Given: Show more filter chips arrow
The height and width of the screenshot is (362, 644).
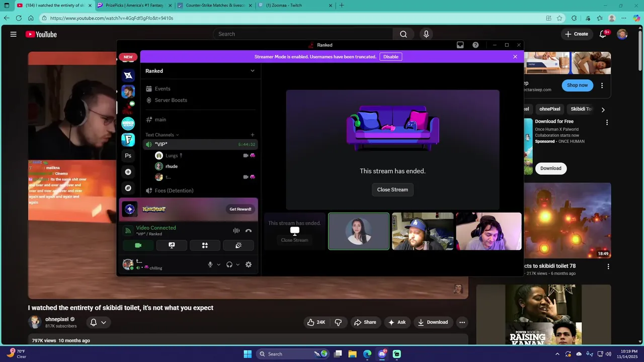Looking at the screenshot, I should click(603, 110).
